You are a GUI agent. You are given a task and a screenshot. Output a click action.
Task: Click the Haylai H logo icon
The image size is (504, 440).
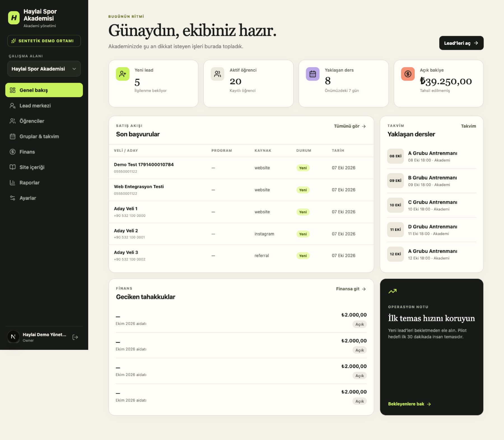pos(14,18)
